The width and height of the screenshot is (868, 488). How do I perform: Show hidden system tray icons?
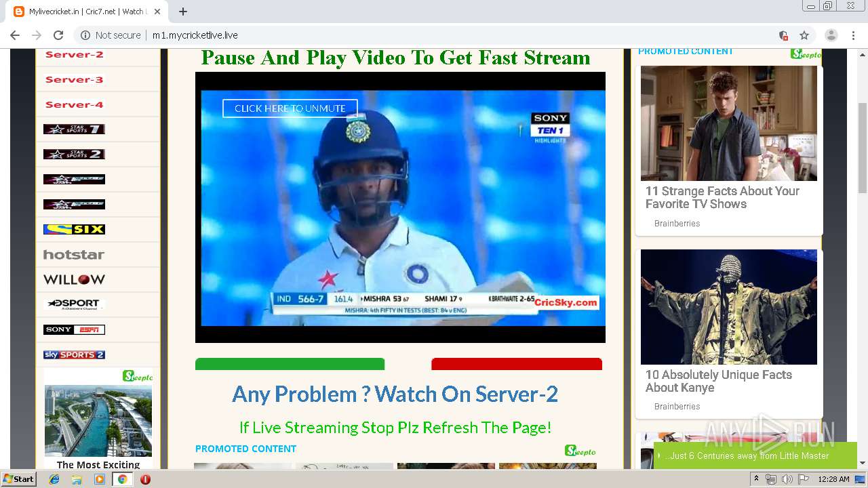756,479
